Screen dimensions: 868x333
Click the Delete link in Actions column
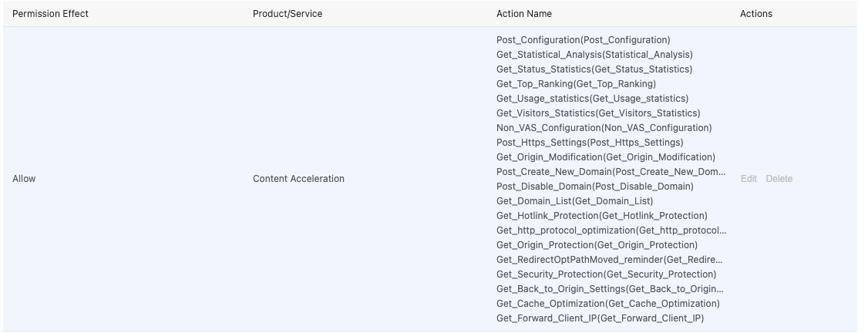779,179
